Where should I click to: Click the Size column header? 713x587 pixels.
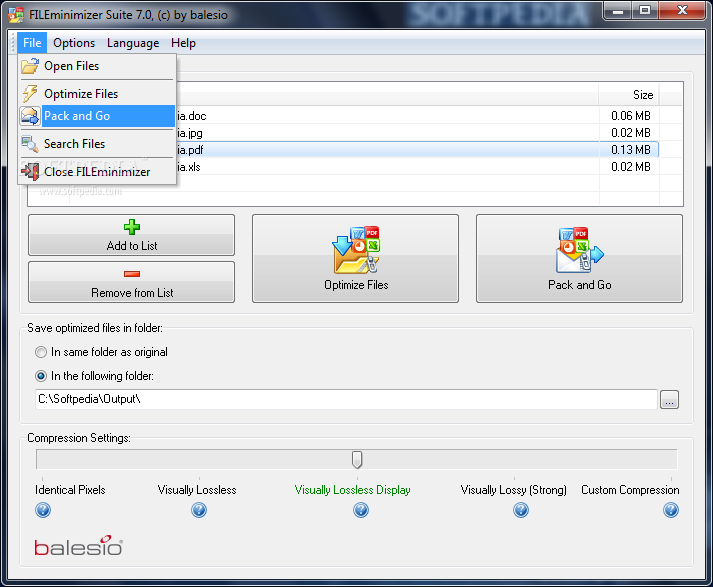[629, 95]
